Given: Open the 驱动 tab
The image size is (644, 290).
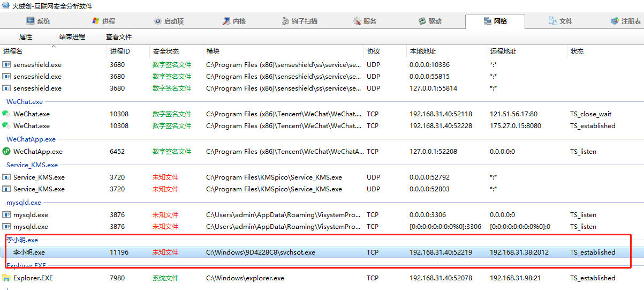Looking at the screenshot, I should (x=430, y=21).
